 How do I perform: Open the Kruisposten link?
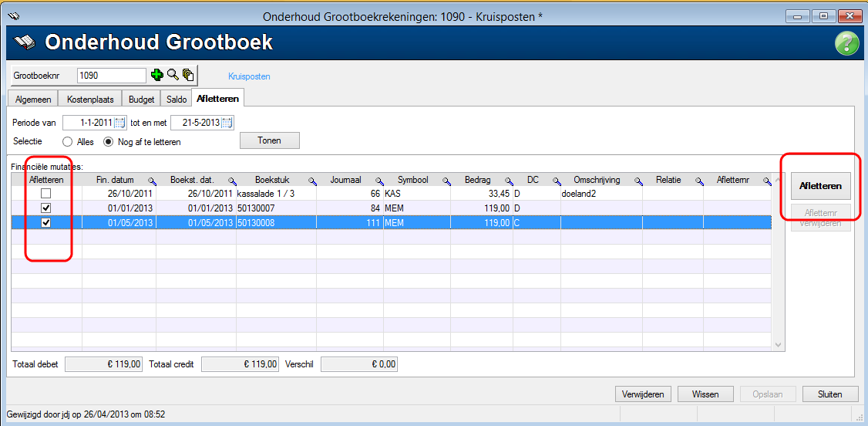[249, 76]
